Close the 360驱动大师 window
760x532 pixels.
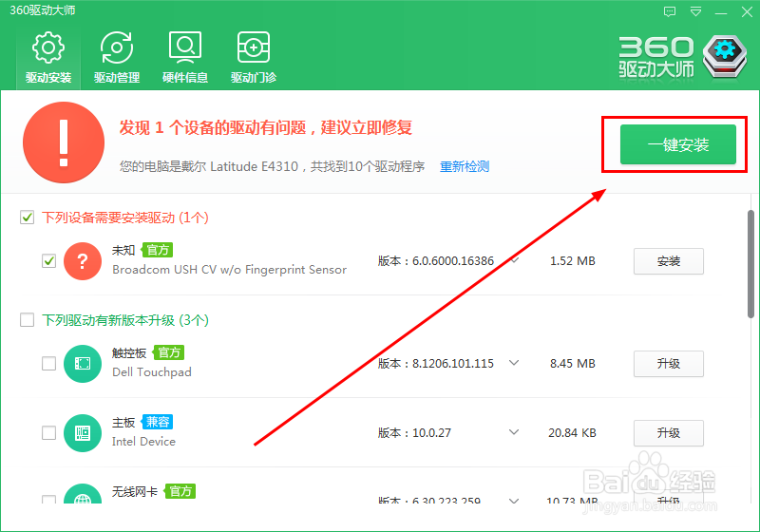tap(747, 11)
